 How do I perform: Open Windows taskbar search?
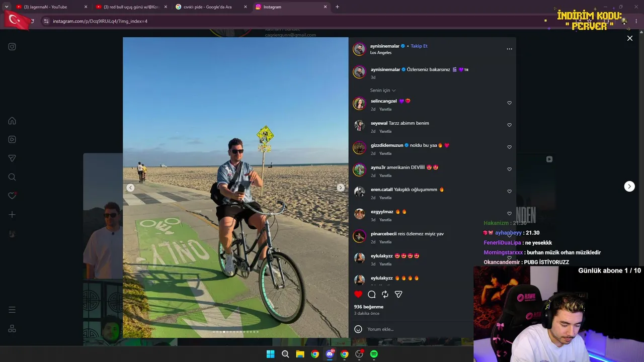[x=285, y=354]
